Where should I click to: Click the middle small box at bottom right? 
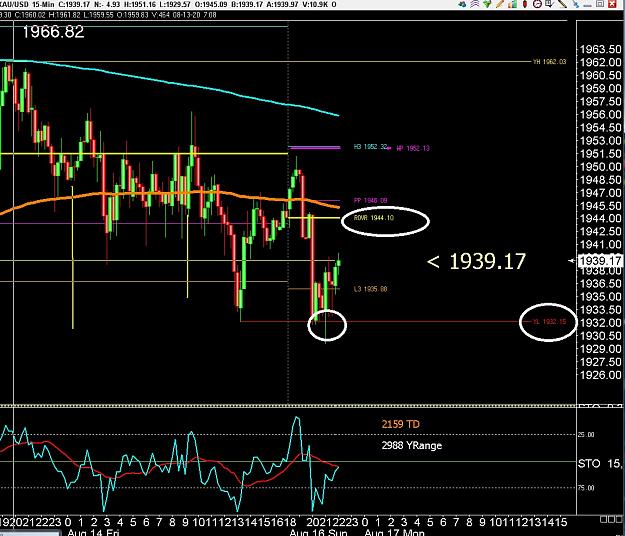tap(610, 519)
